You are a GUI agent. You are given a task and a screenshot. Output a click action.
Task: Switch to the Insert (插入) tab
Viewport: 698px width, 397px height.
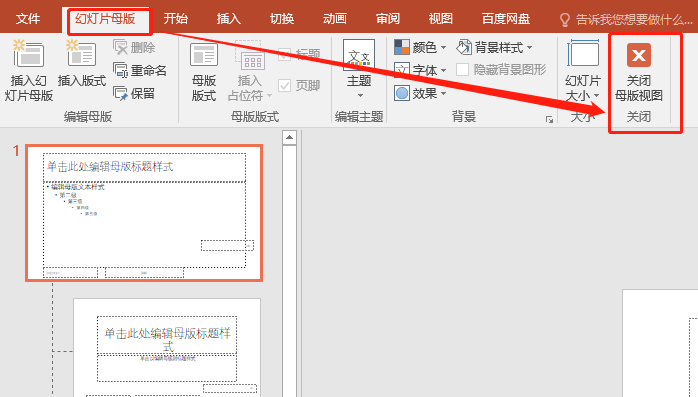228,19
